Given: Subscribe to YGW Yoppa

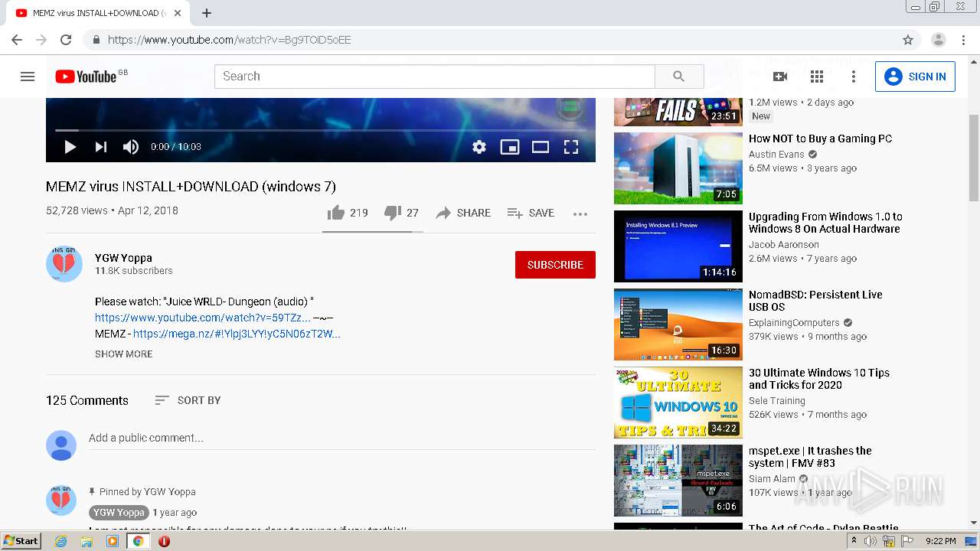Looking at the screenshot, I should [555, 265].
